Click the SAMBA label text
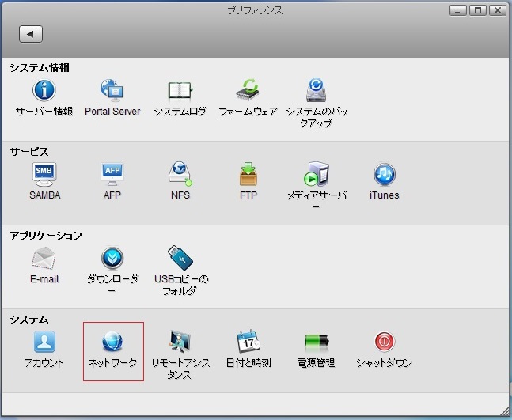This screenshot has height=420, width=512. coord(45,195)
